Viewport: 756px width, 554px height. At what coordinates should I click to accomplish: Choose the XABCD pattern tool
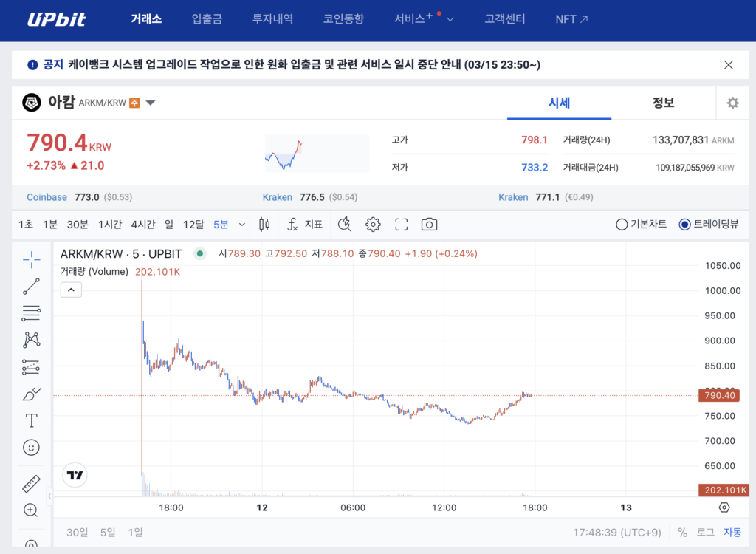[x=31, y=340]
